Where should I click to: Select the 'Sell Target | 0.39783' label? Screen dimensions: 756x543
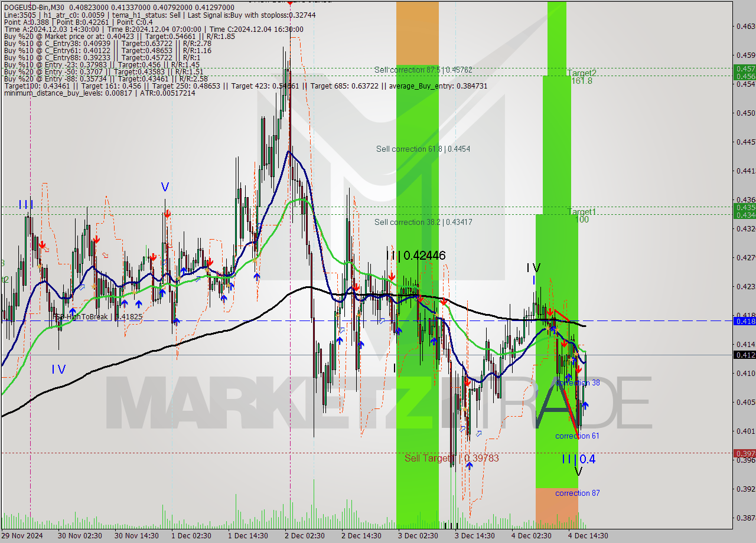(x=452, y=458)
